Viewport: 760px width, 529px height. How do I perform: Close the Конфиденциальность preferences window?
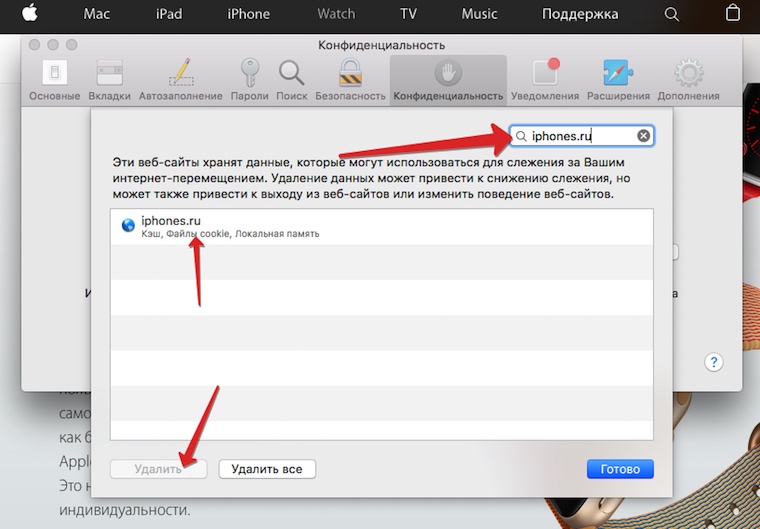34,45
